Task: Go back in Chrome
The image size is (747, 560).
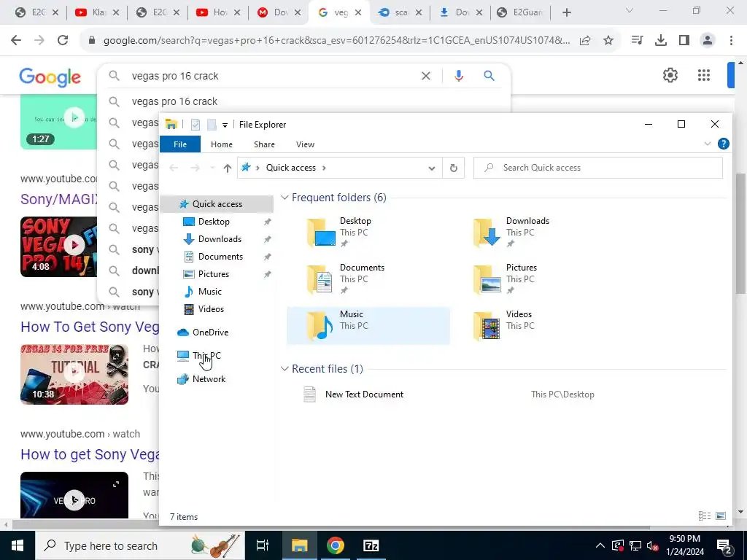Action: coord(16,41)
